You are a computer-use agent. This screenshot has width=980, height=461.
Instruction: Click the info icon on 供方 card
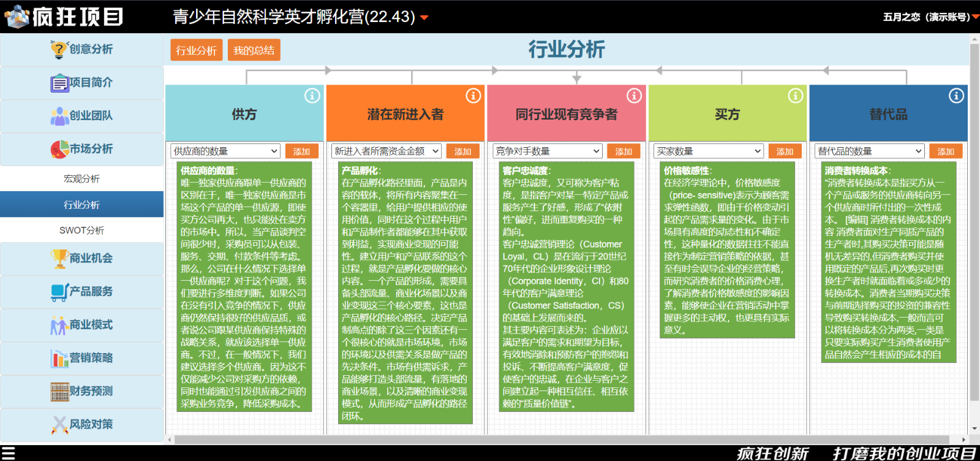312,96
